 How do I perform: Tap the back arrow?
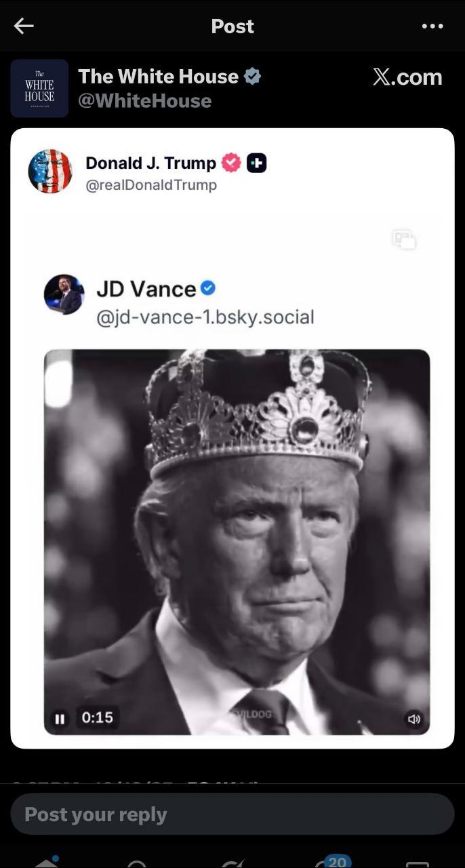[x=24, y=26]
